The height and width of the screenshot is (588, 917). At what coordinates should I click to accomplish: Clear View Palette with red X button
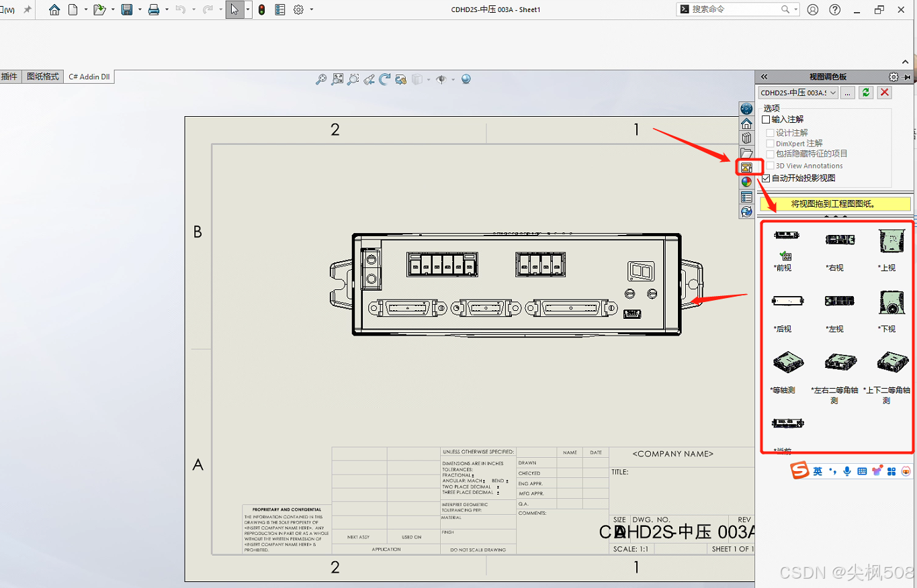pyautogui.click(x=885, y=93)
